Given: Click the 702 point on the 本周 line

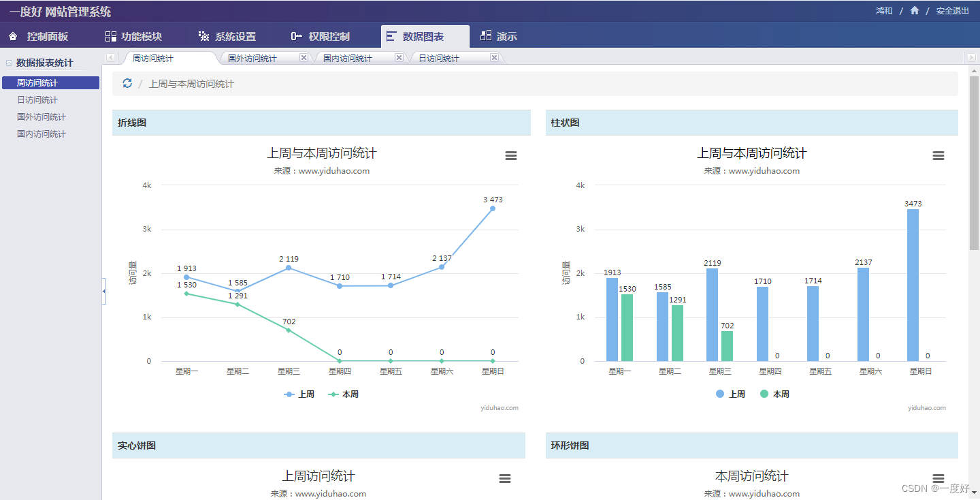Looking at the screenshot, I should [x=289, y=330].
